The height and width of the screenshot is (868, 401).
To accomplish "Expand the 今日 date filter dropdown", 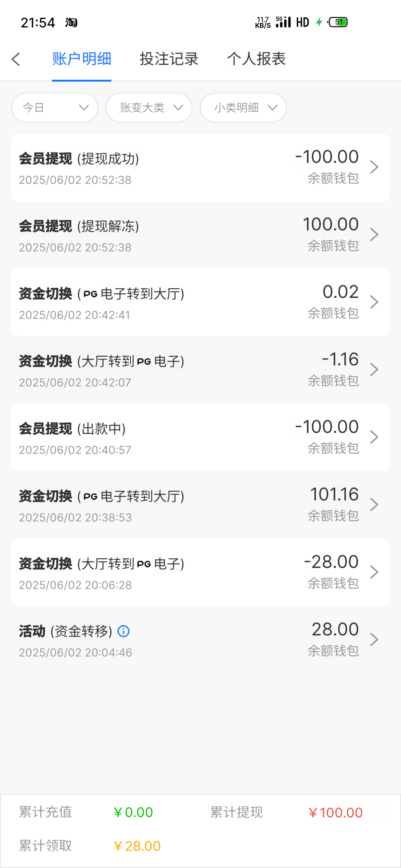I will pyautogui.click(x=55, y=108).
